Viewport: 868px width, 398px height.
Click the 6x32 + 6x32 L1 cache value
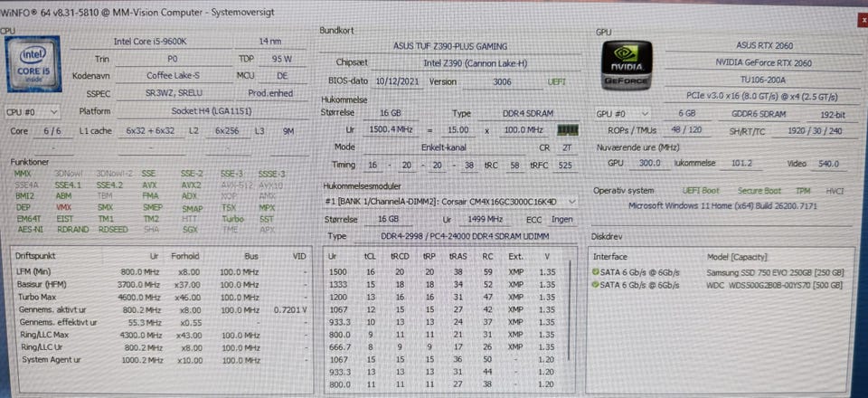pyautogui.click(x=150, y=131)
